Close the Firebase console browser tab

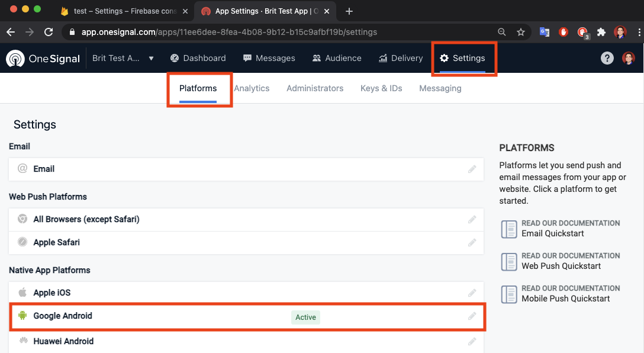pos(185,11)
